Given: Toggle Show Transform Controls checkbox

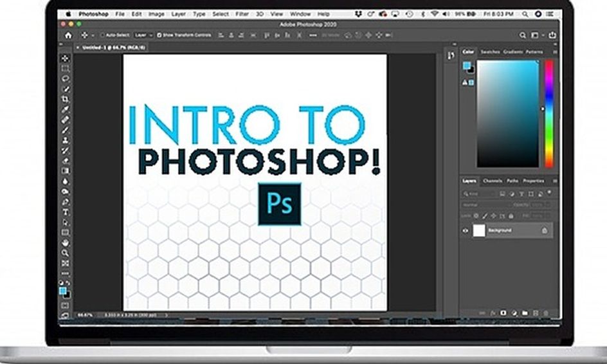Looking at the screenshot, I should pos(159,35).
